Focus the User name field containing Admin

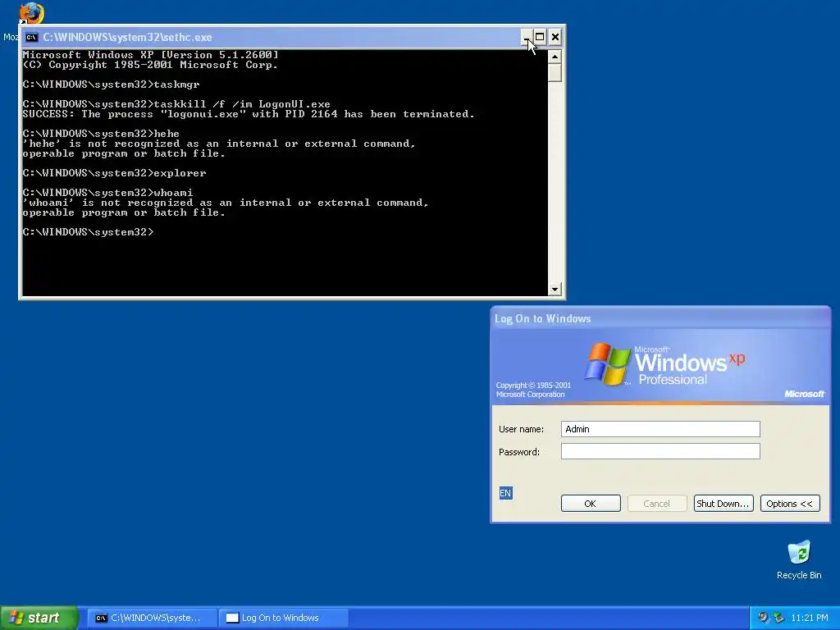(660, 429)
